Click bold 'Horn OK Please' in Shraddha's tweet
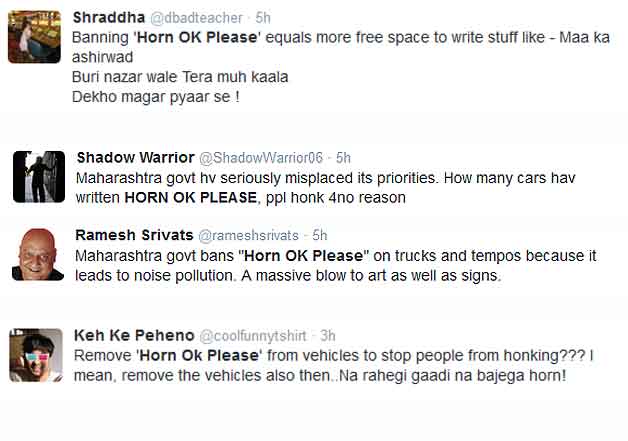Viewport: 628px width, 441px height. (197, 37)
